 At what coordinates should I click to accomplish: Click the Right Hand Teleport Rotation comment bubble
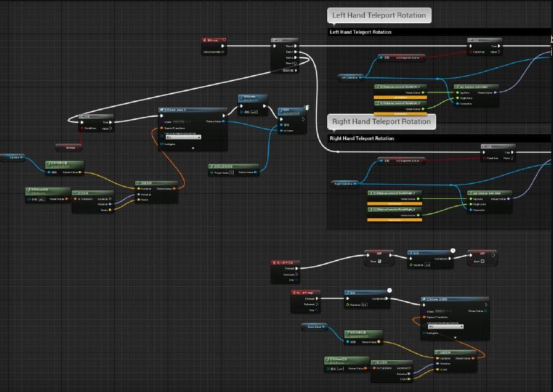tap(381, 122)
